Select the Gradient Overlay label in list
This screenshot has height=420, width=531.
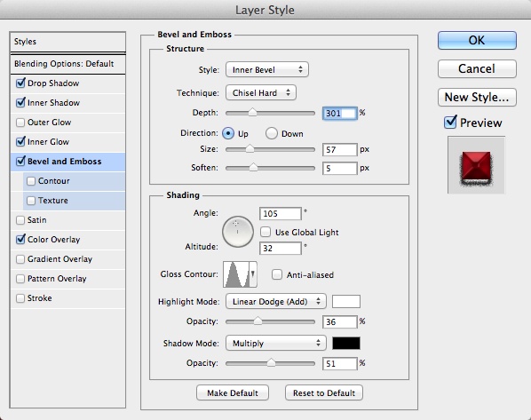click(x=60, y=259)
